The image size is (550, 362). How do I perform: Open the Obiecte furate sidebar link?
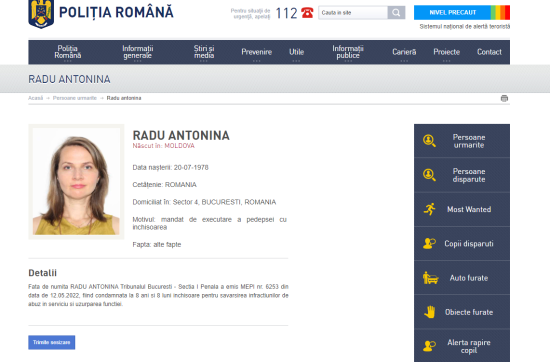(462, 311)
